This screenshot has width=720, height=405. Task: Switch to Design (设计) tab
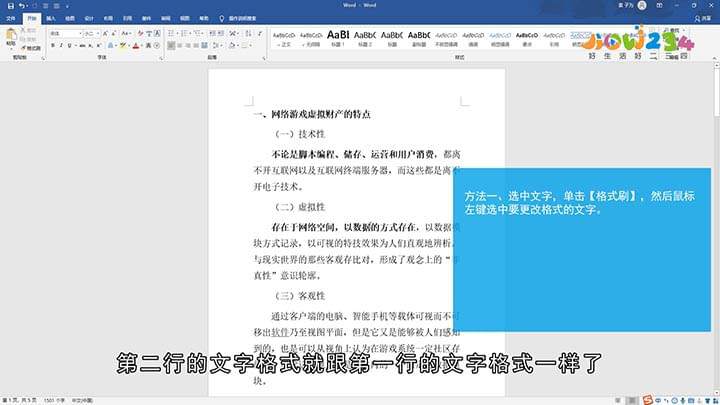pos(89,18)
